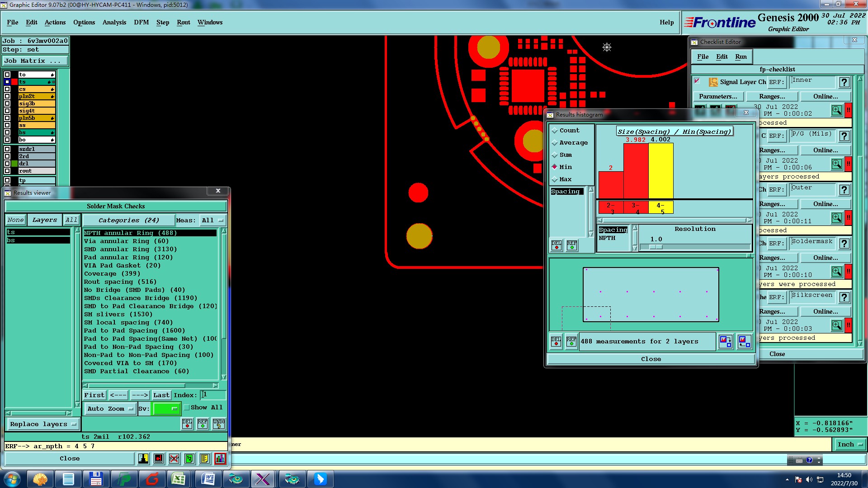Click the yellow report notes icon in Results viewer

coord(204,459)
